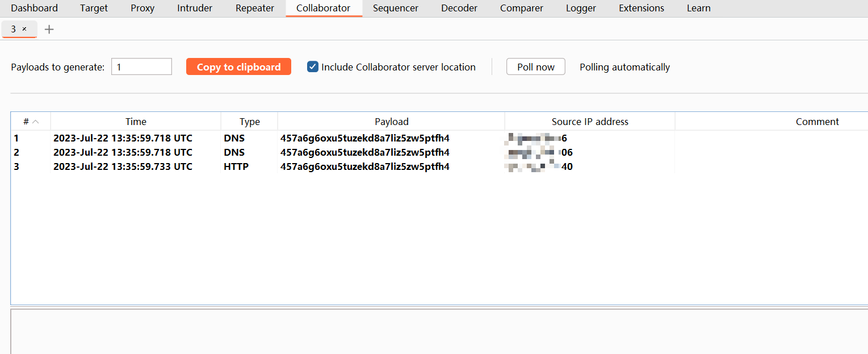The width and height of the screenshot is (868, 354).
Task: Switch to the Dashboard tab
Action: (x=34, y=8)
